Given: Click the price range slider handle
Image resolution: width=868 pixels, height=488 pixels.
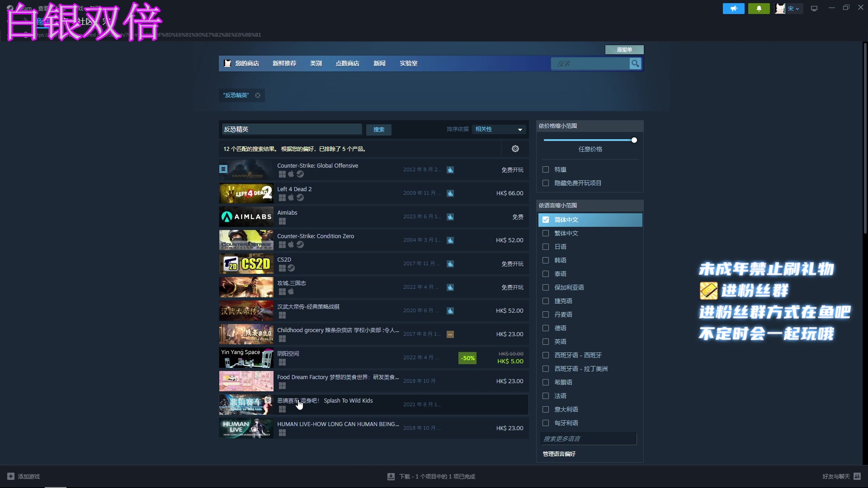Looking at the screenshot, I should (634, 140).
